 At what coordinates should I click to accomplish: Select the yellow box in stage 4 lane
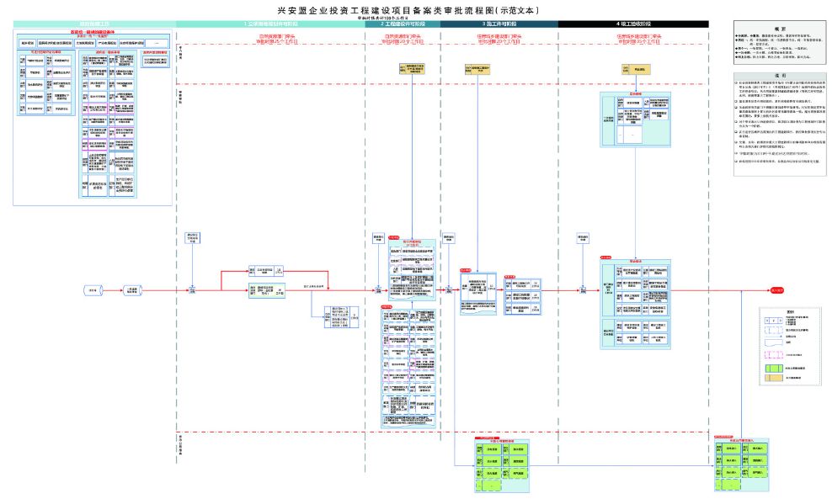627,67
